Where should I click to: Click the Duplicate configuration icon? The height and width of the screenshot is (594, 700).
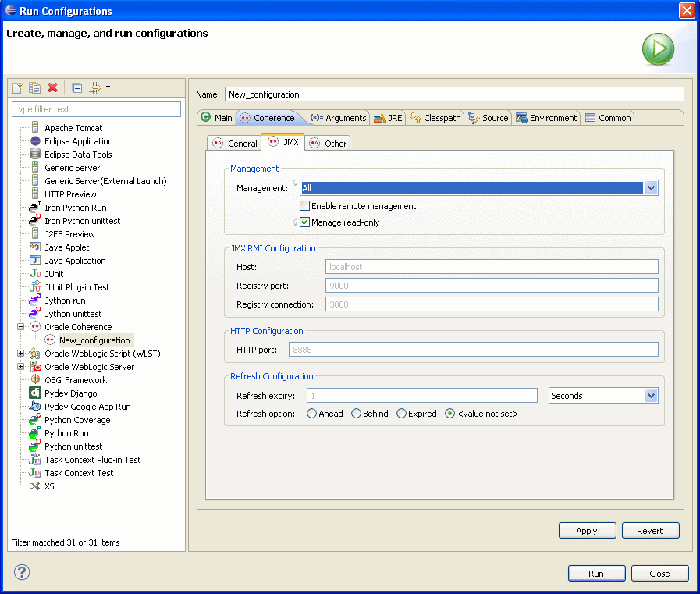[x=34, y=87]
